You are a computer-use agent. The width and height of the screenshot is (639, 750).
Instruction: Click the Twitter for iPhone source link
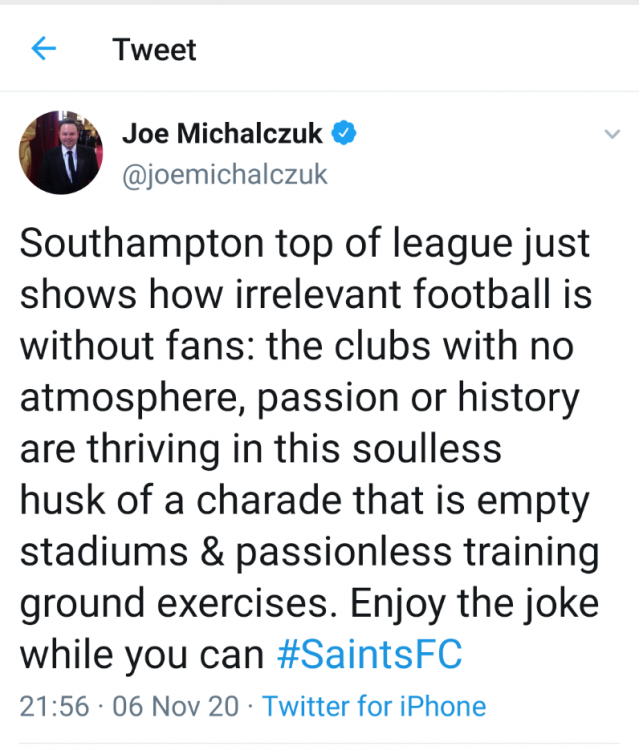click(x=374, y=707)
